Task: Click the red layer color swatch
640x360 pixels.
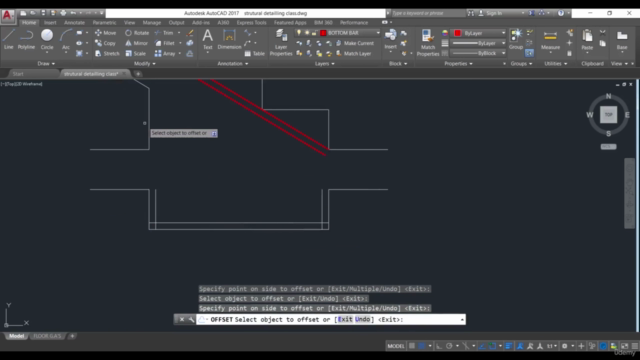Action: pyautogui.click(x=323, y=33)
